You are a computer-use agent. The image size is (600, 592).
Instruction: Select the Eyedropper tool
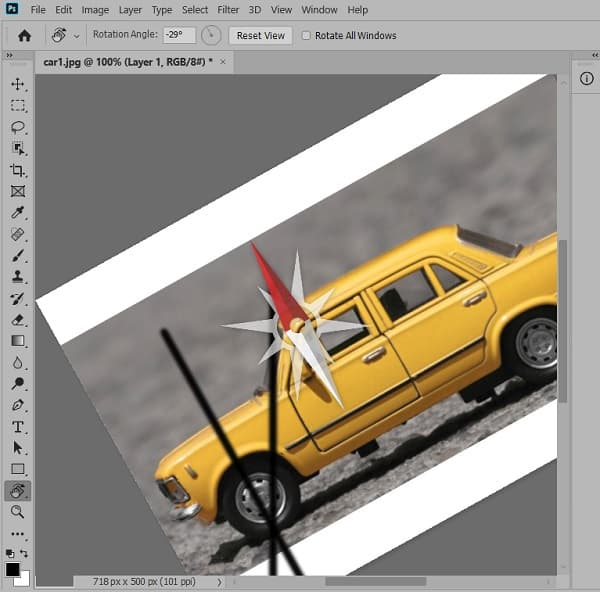pos(18,212)
